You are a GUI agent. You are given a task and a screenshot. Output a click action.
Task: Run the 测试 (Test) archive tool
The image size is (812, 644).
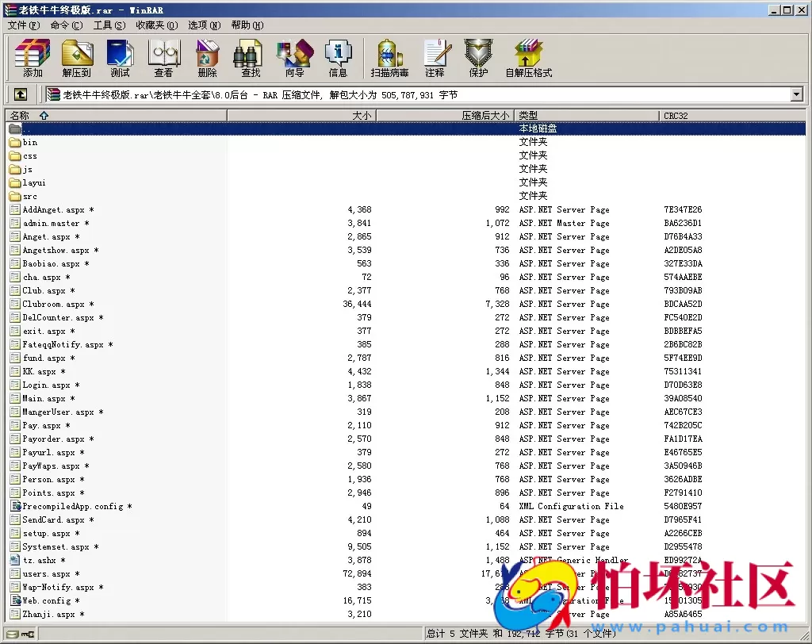[120, 58]
